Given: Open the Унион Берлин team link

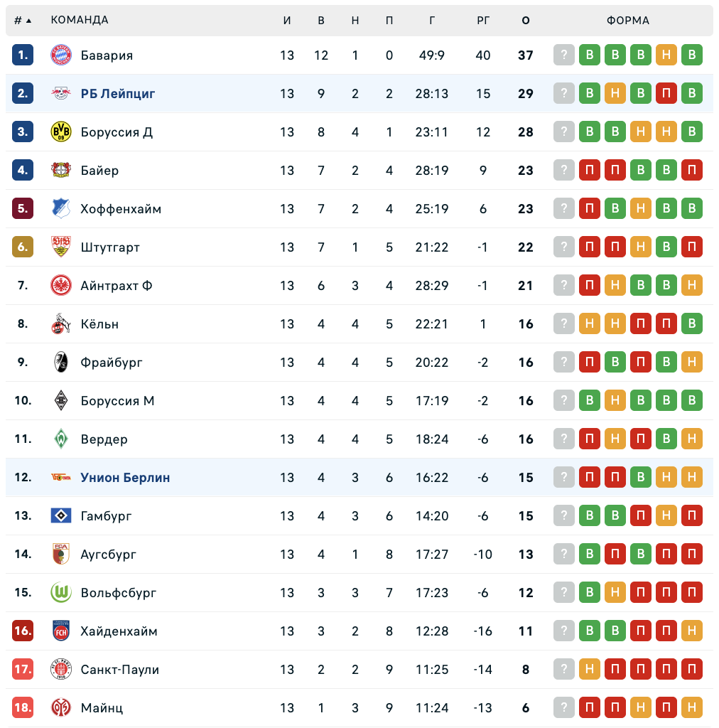Looking at the screenshot, I should click(x=125, y=478).
